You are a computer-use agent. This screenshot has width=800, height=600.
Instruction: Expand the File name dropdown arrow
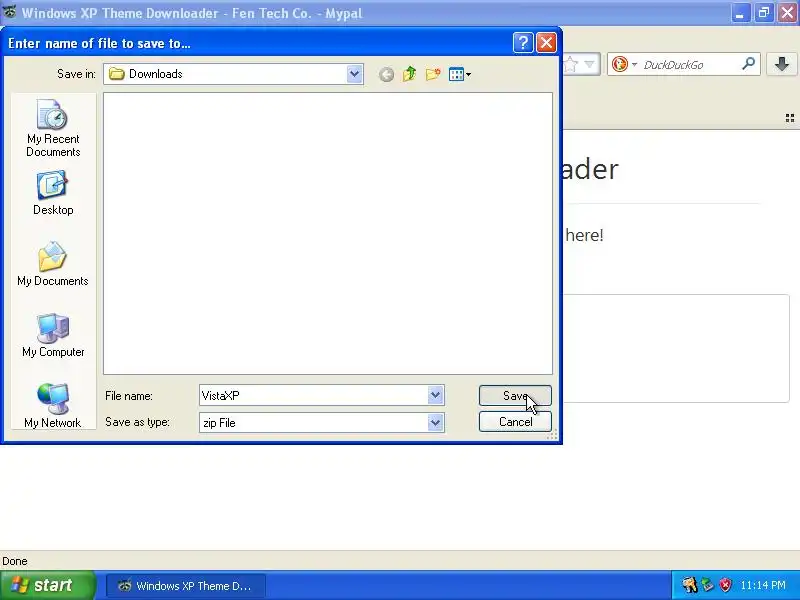point(435,395)
